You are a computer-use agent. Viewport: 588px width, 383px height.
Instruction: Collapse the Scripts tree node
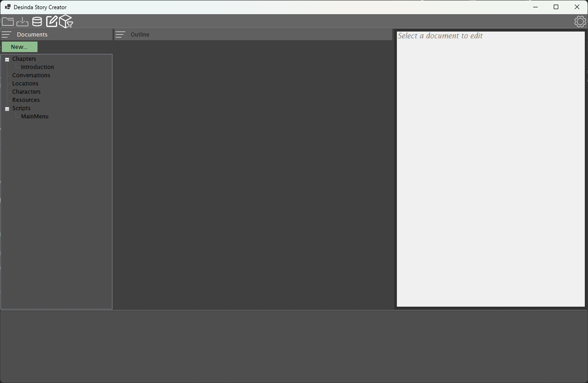pos(7,109)
